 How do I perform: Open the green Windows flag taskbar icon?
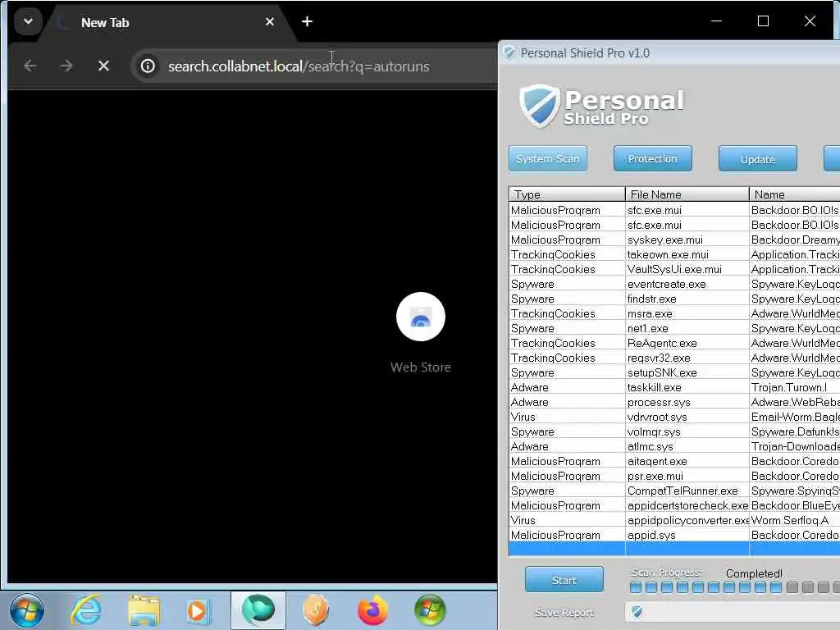click(x=430, y=610)
